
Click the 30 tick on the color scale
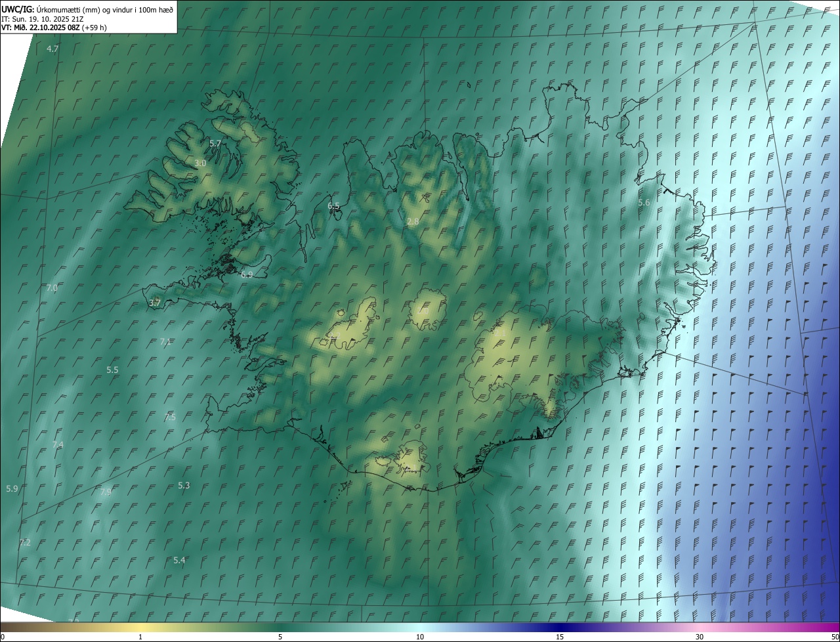[700, 637]
